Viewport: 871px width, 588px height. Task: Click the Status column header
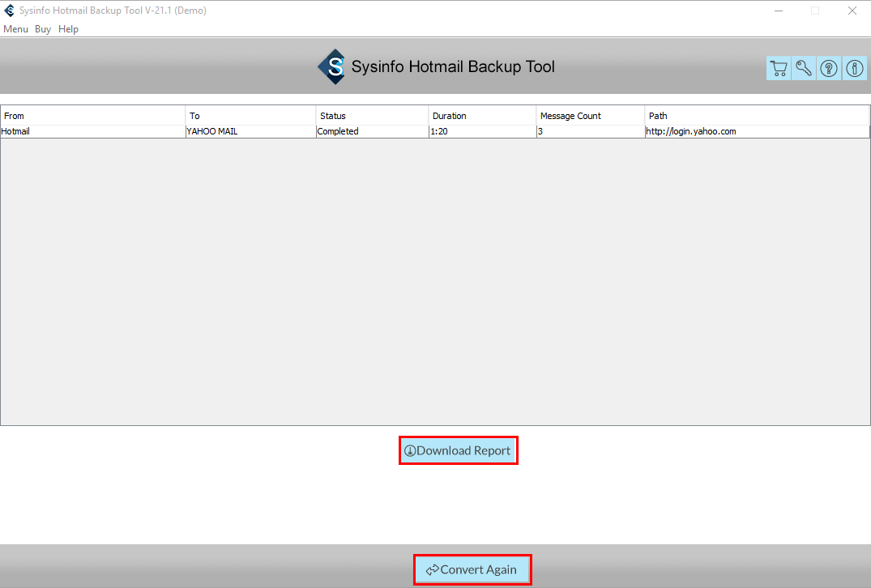pos(372,116)
